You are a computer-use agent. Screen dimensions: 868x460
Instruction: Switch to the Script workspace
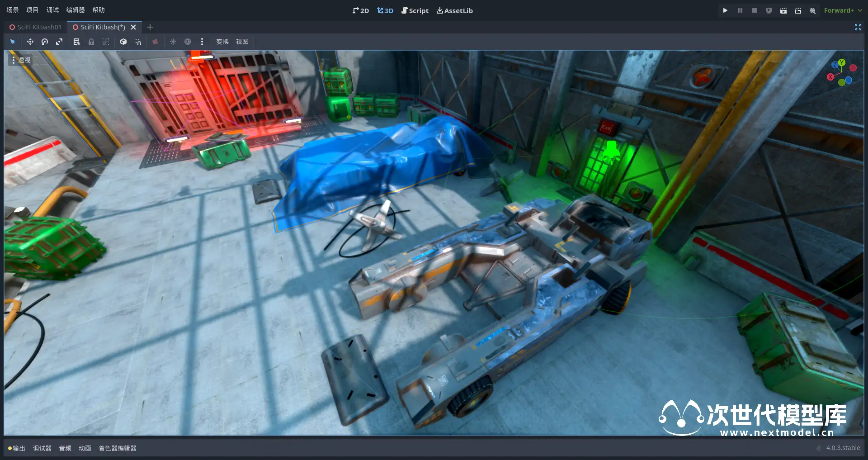pyautogui.click(x=415, y=10)
